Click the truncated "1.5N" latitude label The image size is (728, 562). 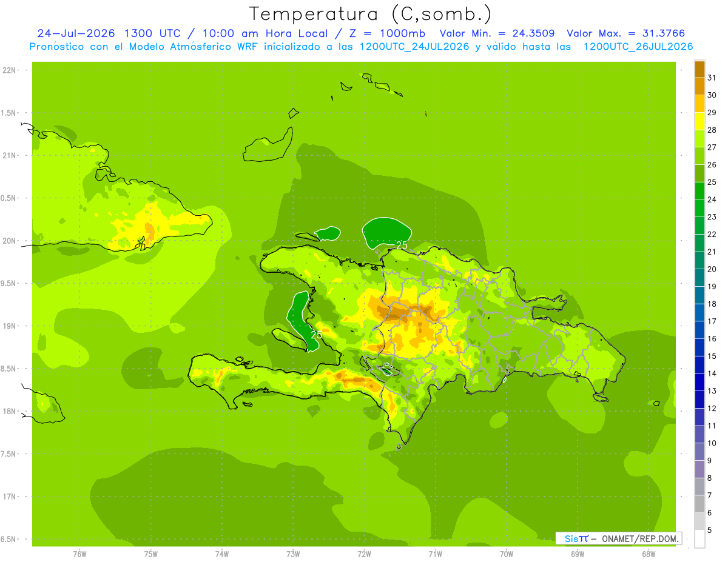pyautogui.click(x=8, y=113)
